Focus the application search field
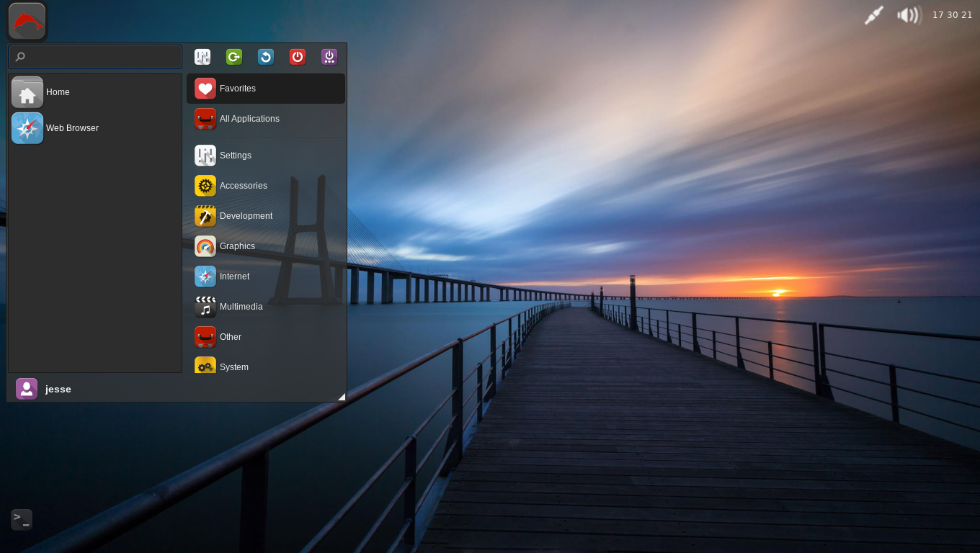Screen dimensions: 980x553 coord(95,57)
